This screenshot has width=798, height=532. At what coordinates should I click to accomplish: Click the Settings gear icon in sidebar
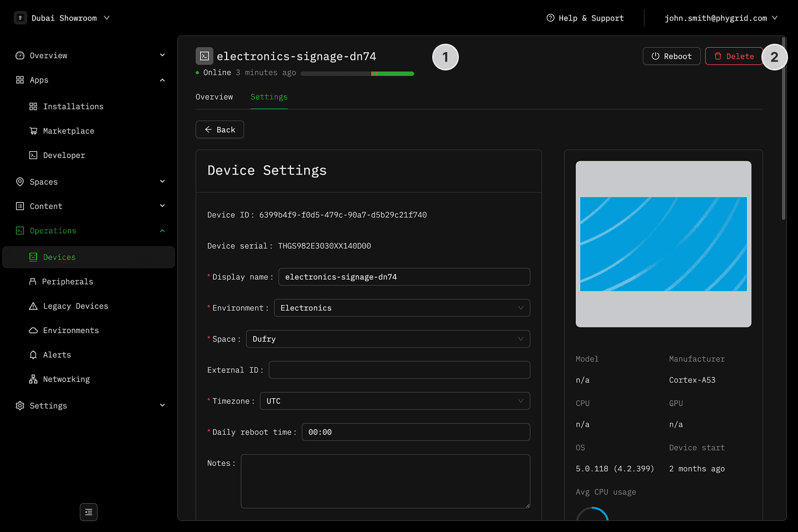[20, 406]
